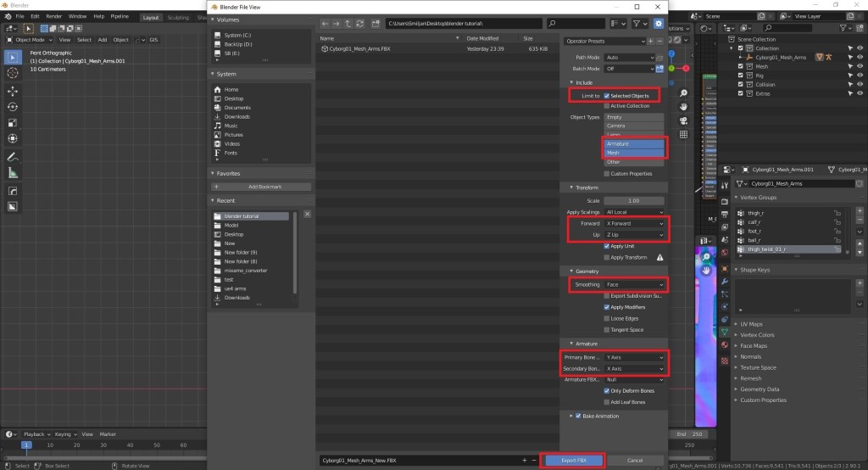The image size is (868, 470).
Task: Click the create new directory icon
Action: click(375, 24)
